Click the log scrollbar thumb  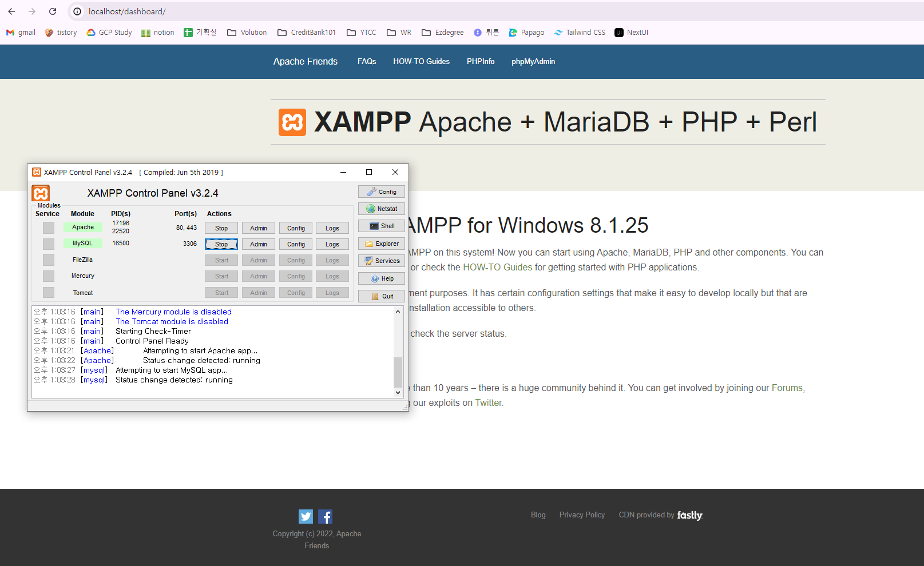pyautogui.click(x=398, y=372)
